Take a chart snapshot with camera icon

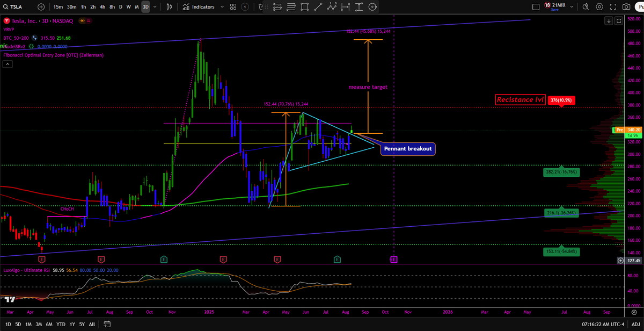click(626, 7)
